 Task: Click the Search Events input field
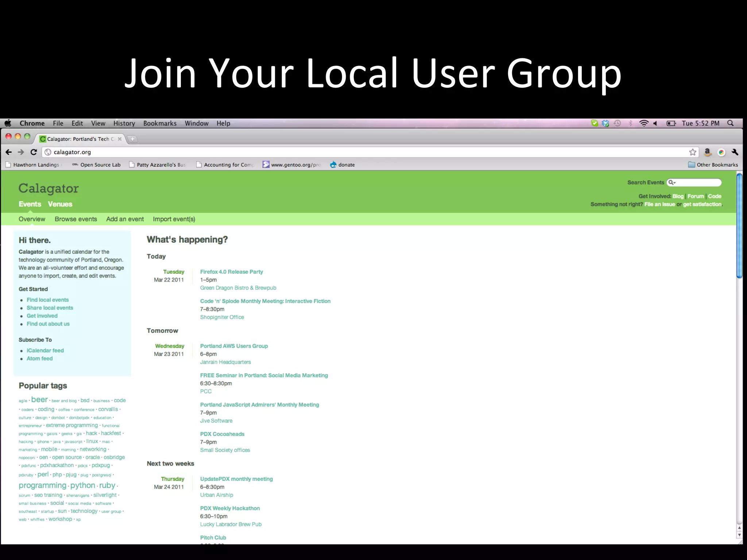tap(694, 182)
